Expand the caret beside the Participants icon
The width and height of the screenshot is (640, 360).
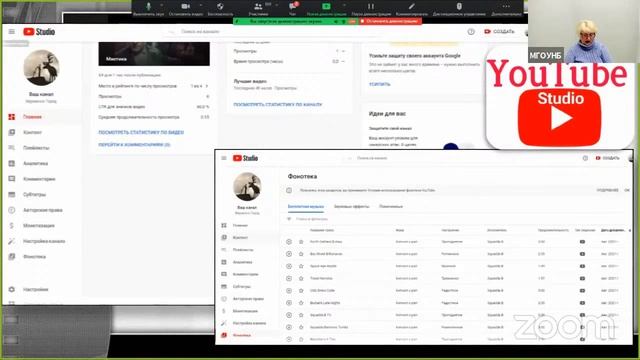pyautogui.click(x=277, y=5)
